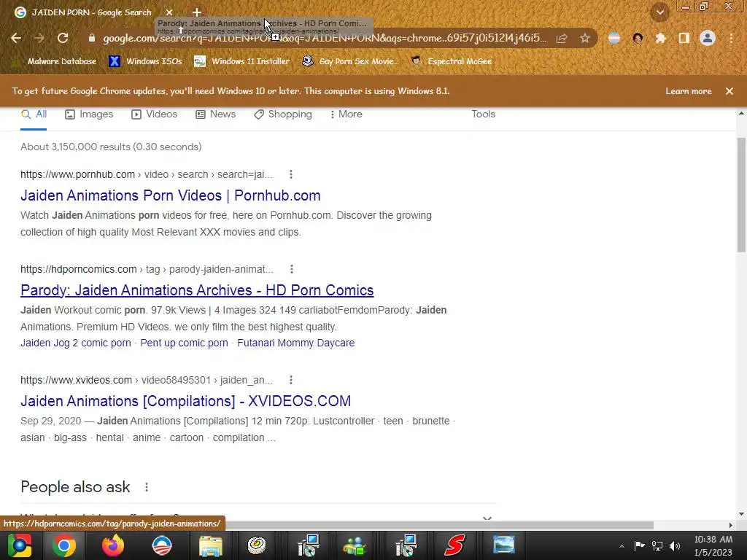This screenshot has height=560, width=747.
Task: Open the Windows ISOs bookmark
Action: 146,61
